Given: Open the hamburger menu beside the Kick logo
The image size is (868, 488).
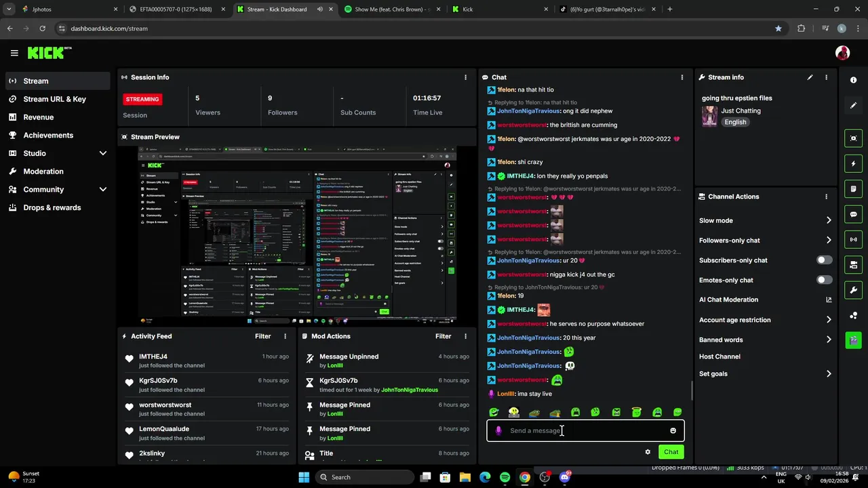Looking at the screenshot, I should pos(14,53).
